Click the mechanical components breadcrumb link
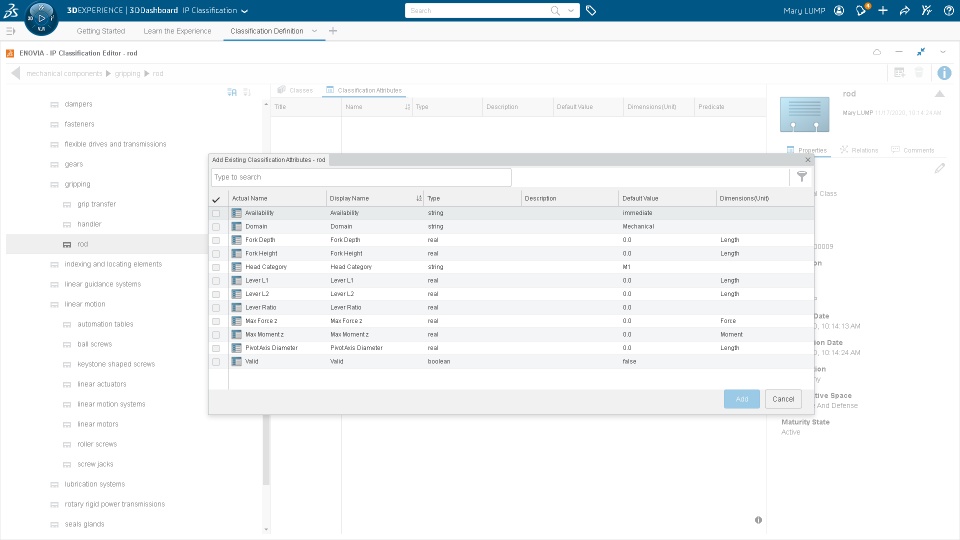Image resolution: width=960 pixels, height=540 pixels. pos(64,73)
